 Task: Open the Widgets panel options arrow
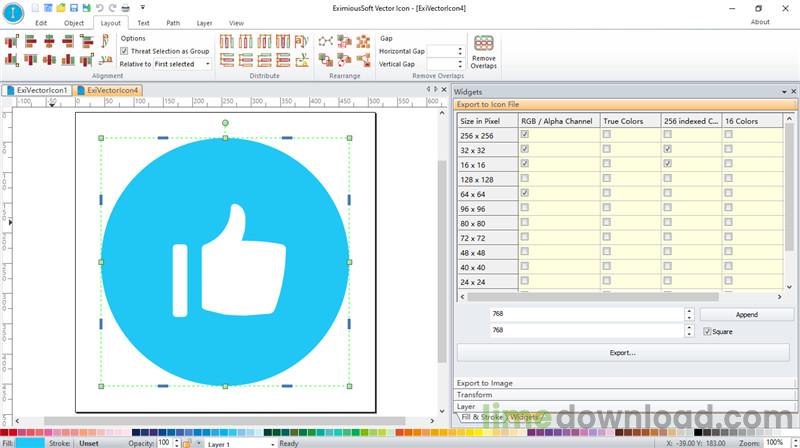click(x=784, y=92)
